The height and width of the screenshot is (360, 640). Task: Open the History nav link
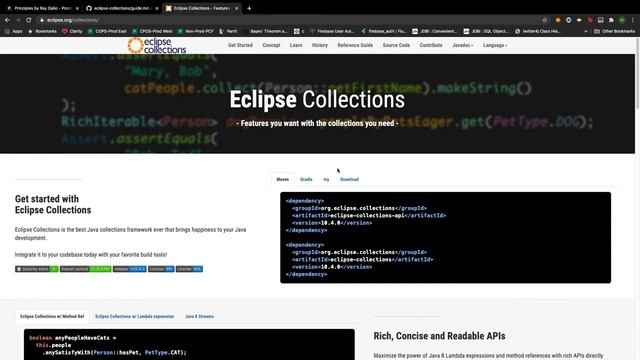tap(320, 45)
